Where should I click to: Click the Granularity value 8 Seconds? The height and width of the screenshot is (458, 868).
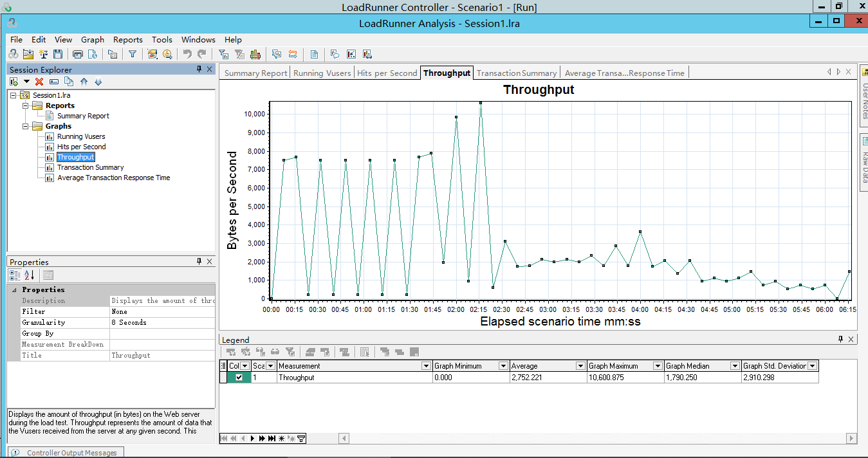[x=162, y=322]
